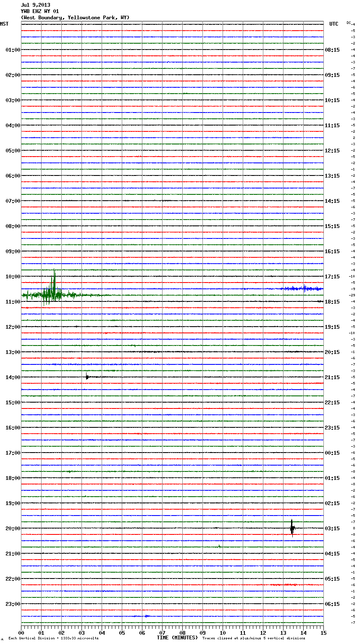
Task: Click the 16:15 UTC time label
Action: coord(332,251)
